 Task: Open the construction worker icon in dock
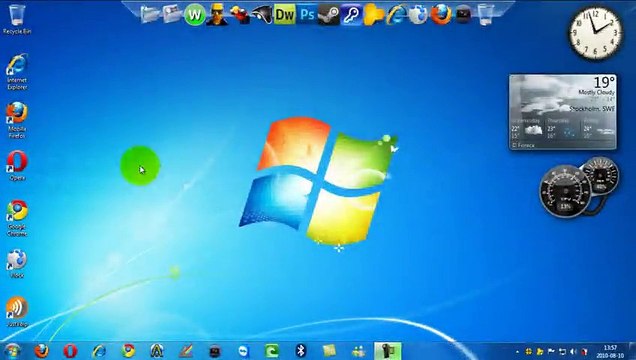tap(217, 15)
